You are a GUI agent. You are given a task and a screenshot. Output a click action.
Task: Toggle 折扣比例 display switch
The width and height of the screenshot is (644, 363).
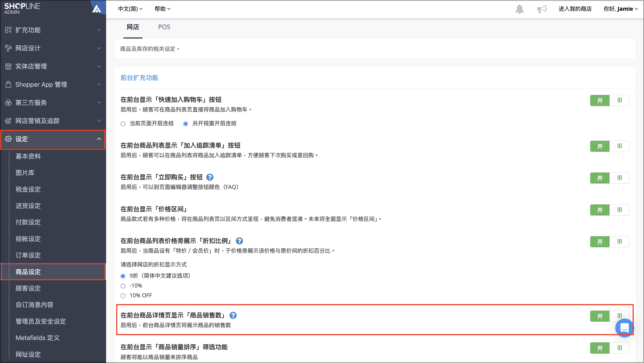(610, 242)
